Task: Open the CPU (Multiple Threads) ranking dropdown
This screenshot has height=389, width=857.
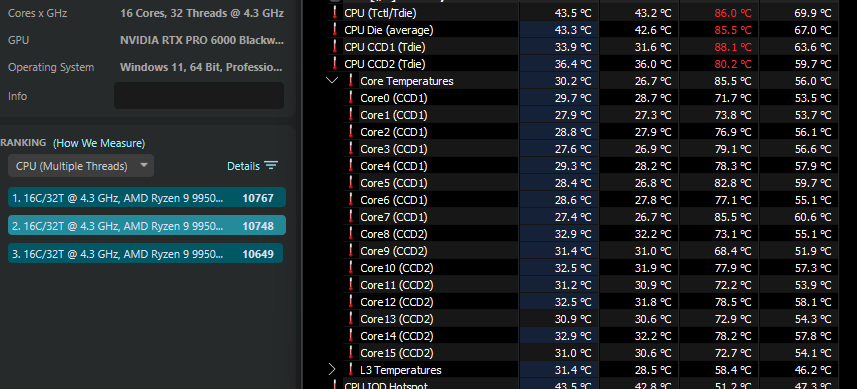Action: 81,166
